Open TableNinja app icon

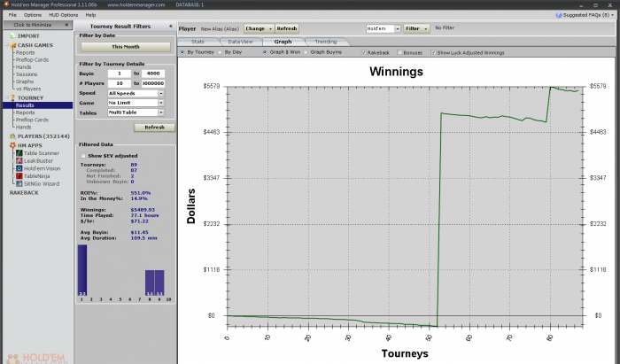19,176
